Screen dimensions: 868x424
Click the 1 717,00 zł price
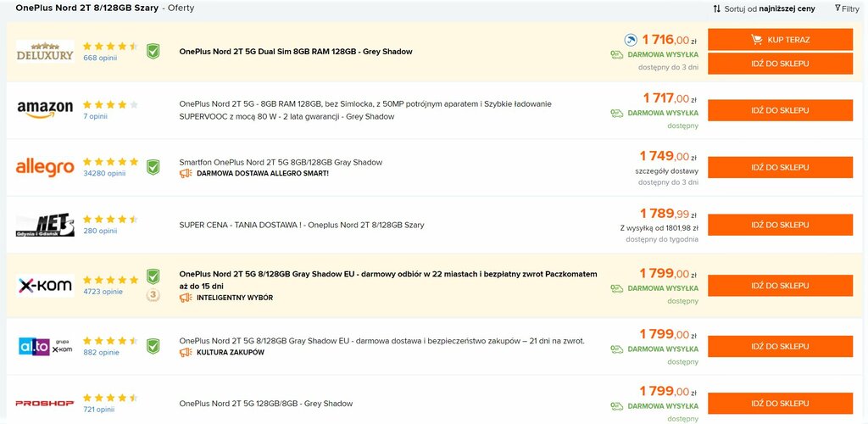[670, 98]
